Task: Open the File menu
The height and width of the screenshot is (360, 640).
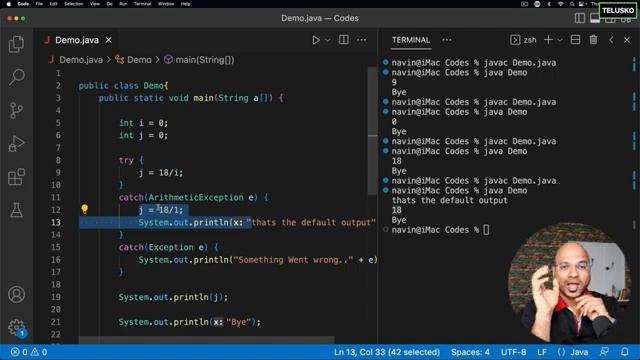Action: 39,4
